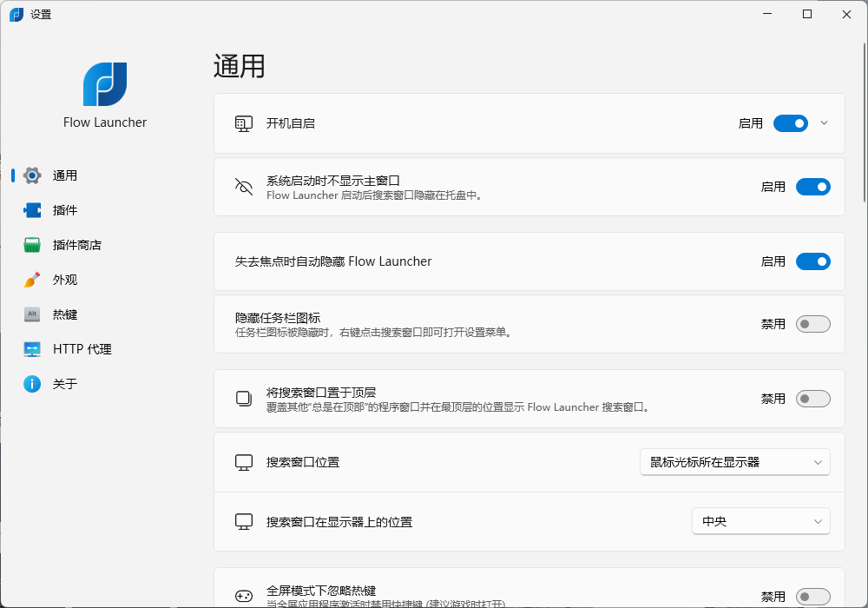Select the 插件 sidebar icon

pyautogui.click(x=32, y=209)
